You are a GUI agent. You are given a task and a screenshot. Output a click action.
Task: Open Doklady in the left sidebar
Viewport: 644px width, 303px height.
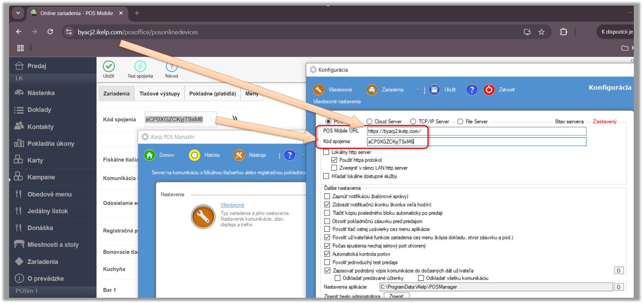pos(39,110)
